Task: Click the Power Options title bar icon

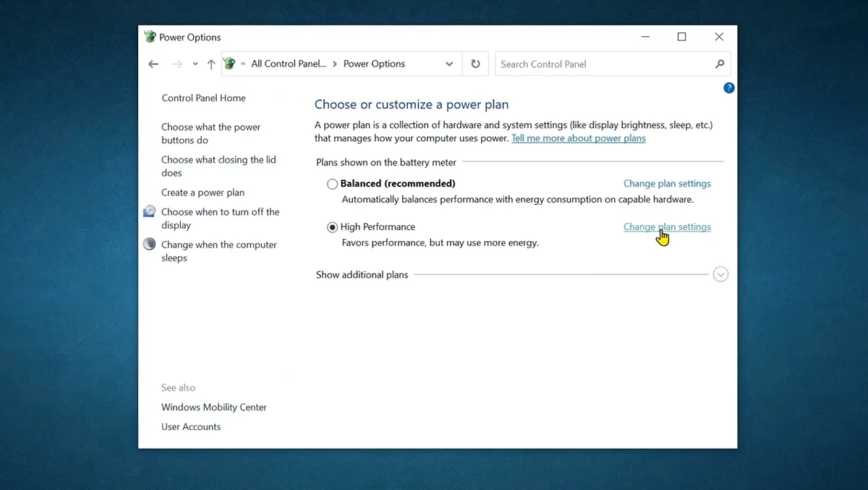Action: pyautogui.click(x=150, y=37)
